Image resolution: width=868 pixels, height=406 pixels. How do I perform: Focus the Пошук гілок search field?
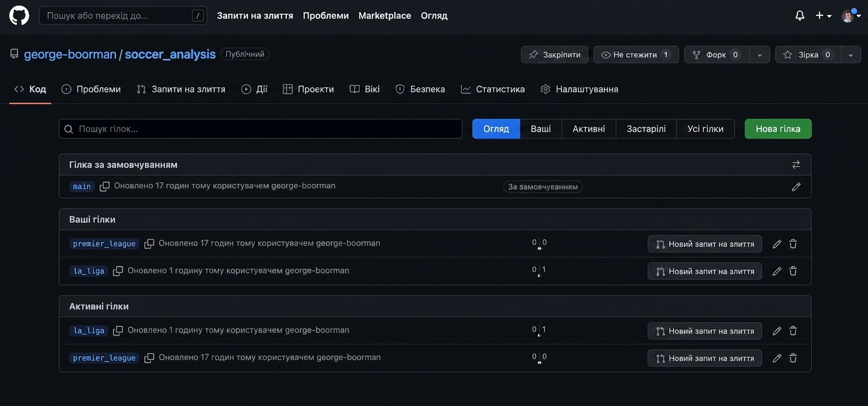(261, 129)
